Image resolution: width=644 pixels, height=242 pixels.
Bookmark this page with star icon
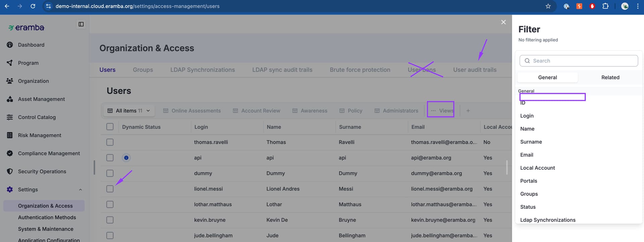(x=548, y=6)
